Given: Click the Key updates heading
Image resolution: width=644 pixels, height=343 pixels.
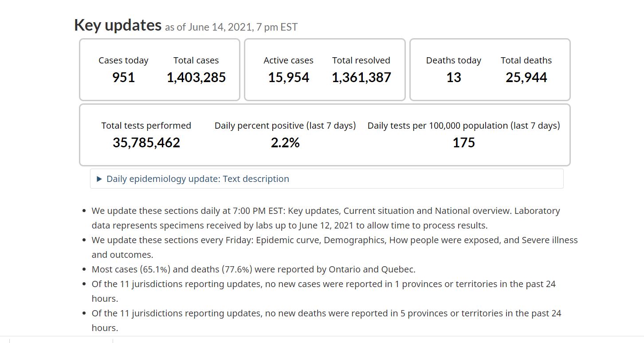Looking at the screenshot, I should [x=118, y=25].
